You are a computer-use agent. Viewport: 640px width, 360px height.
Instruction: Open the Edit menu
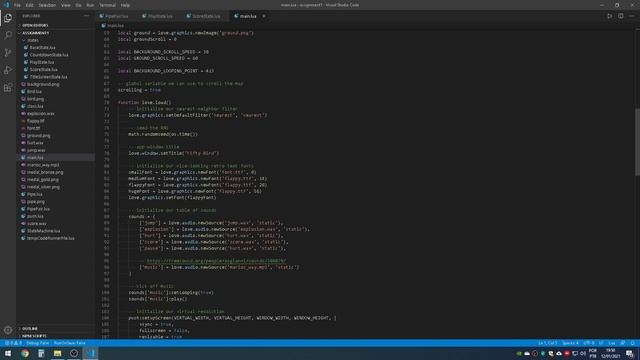(x=29, y=5)
